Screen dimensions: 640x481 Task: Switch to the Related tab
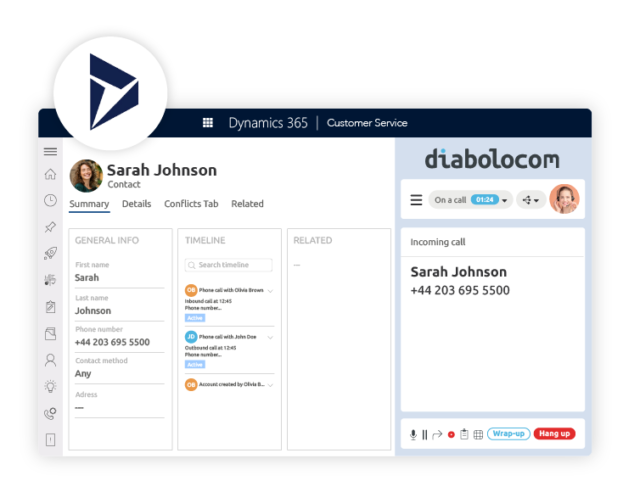247,204
